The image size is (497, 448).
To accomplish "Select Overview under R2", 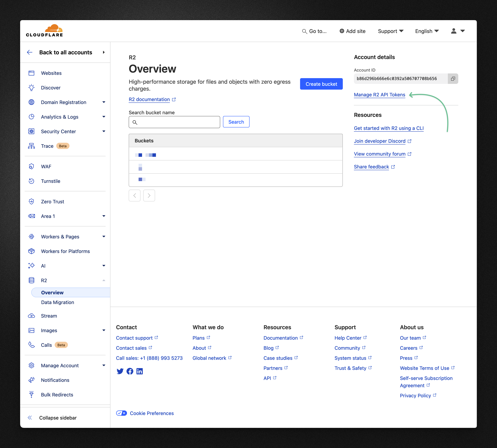I will click(71, 292).
